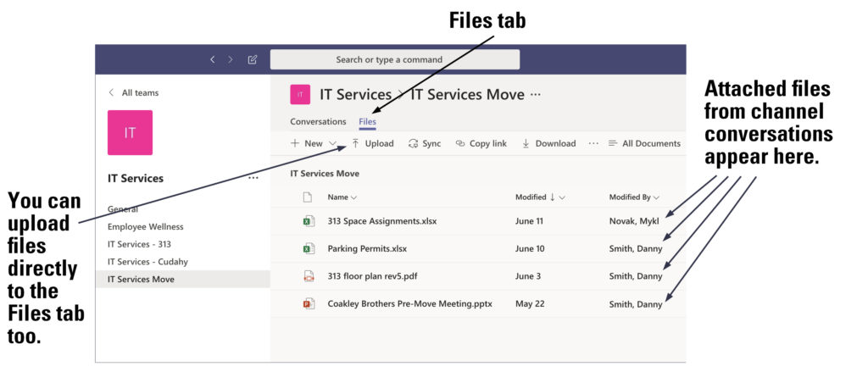Open the Employee Wellness channel
The height and width of the screenshot is (383, 868).
tap(145, 227)
